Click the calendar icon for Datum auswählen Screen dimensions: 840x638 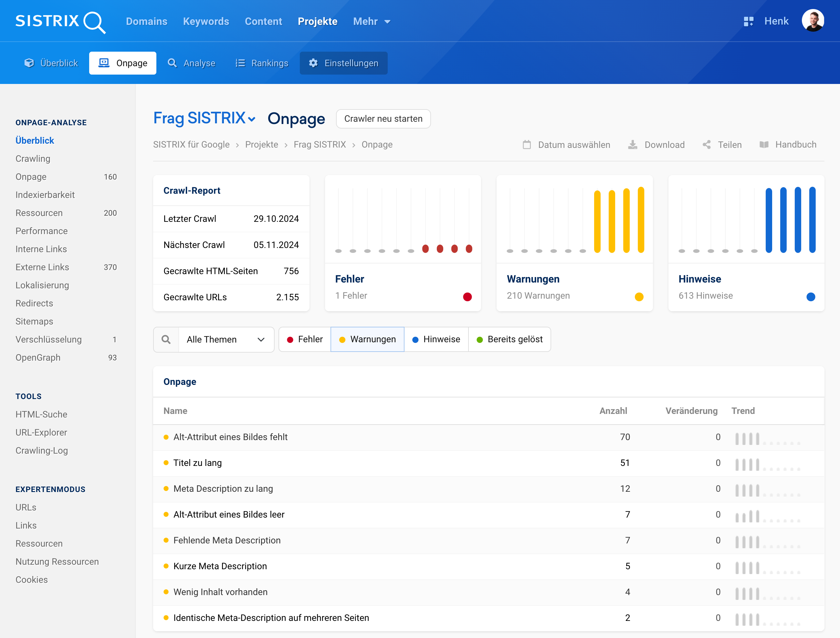tap(527, 145)
